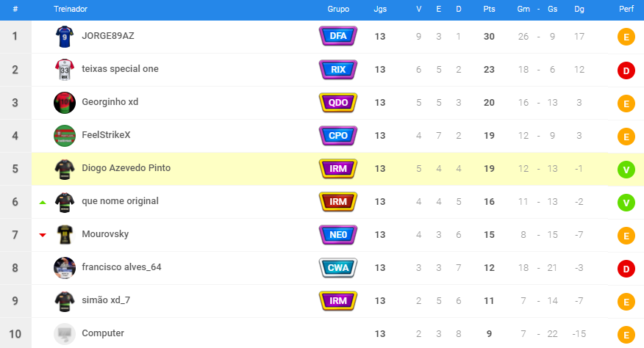Click the NE0 group badge
The image size is (644, 348).
[x=338, y=235]
